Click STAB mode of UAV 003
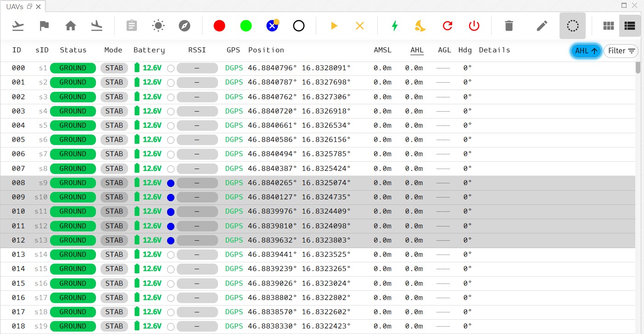This screenshot has height=334, width=644. pos(114,111)
